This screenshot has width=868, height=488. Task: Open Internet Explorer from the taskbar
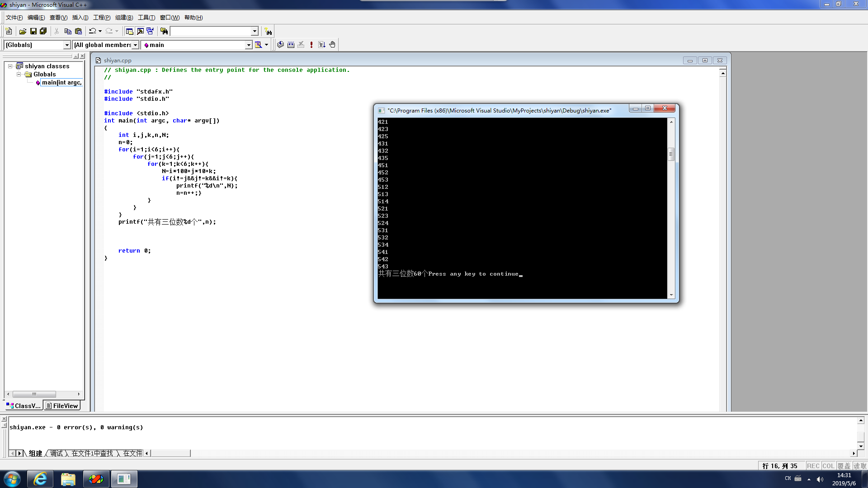pos(40,479)
